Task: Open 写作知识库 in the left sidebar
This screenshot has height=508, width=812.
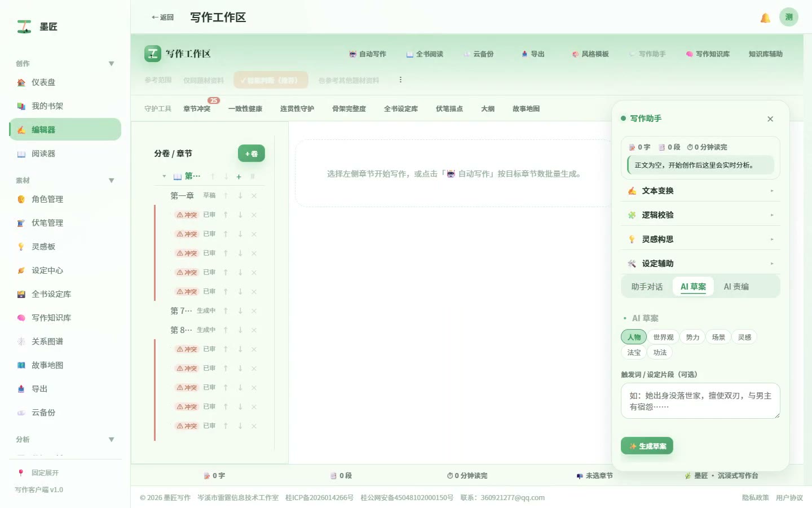Action: click(x=65, y=318)
